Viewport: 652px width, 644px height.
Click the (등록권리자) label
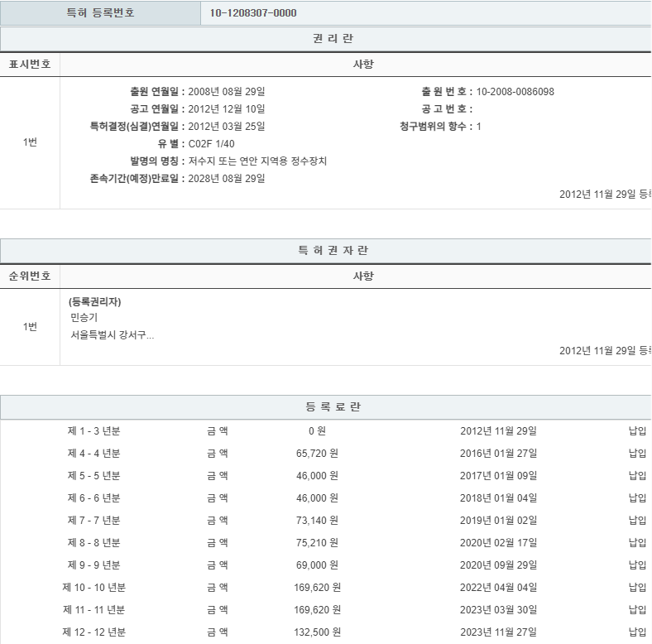tap(95, 301)
